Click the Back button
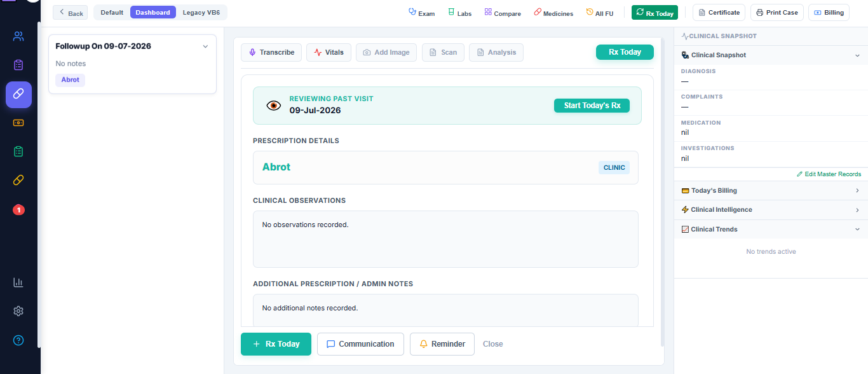 (71, 13)
